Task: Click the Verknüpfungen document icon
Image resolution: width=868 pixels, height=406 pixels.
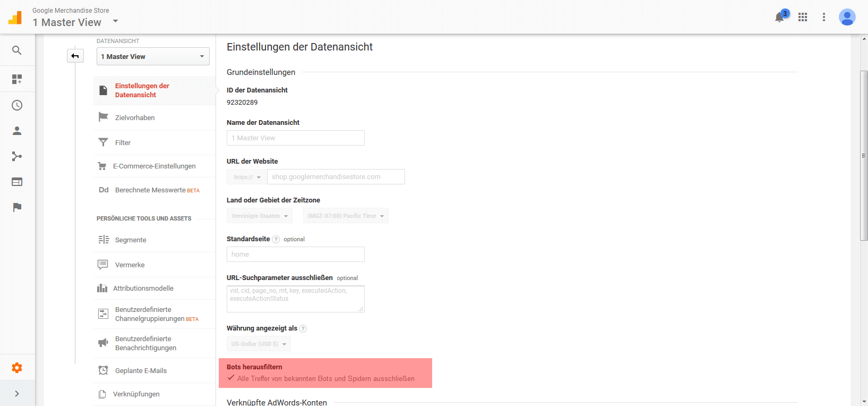Action: (x=102, y=394)
